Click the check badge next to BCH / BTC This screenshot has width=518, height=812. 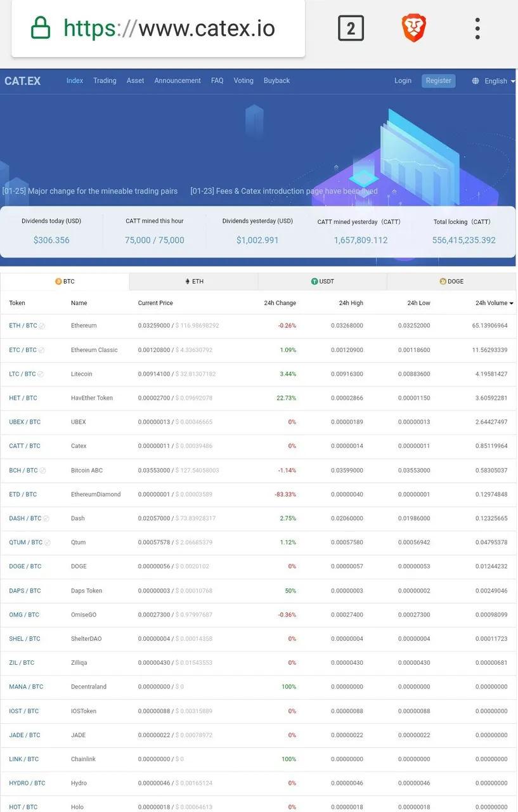42,471
